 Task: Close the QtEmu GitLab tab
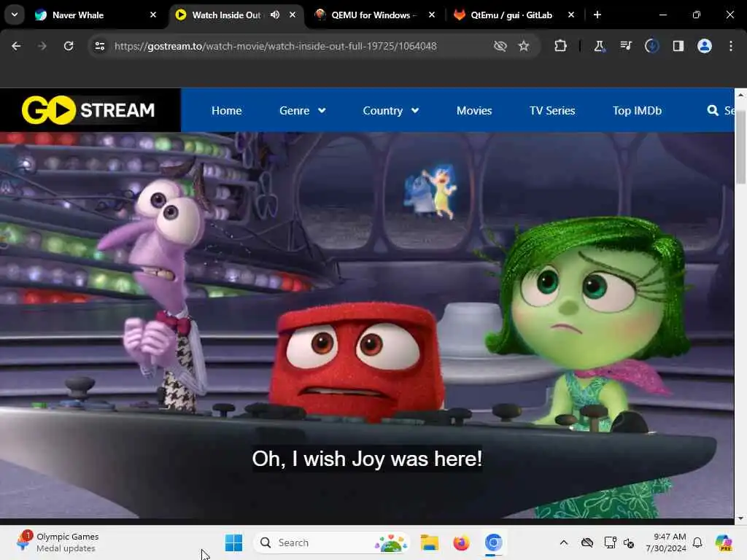coord(570,15)
